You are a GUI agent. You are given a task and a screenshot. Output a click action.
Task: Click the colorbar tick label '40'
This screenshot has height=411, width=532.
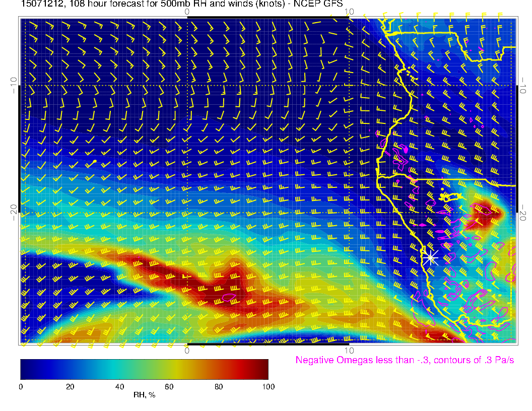[119, 387]
